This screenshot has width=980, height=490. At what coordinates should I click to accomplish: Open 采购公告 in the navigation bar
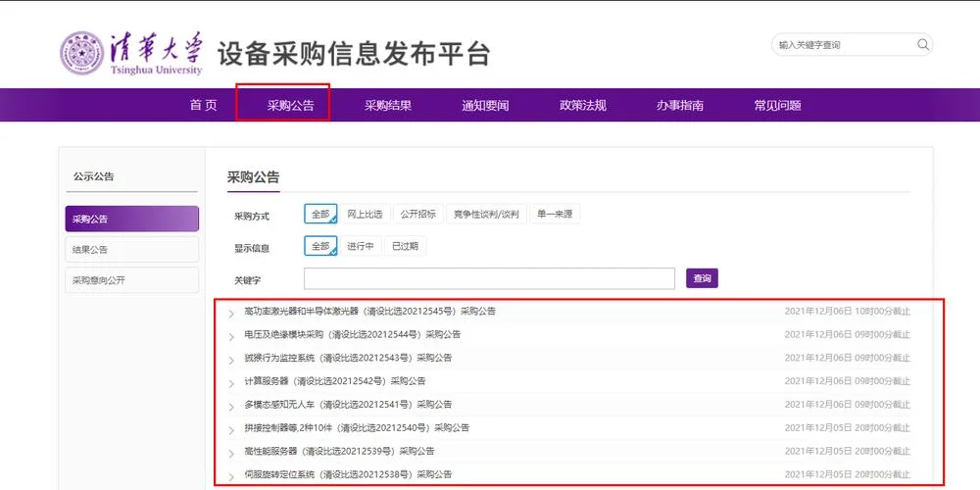point(291,105)
